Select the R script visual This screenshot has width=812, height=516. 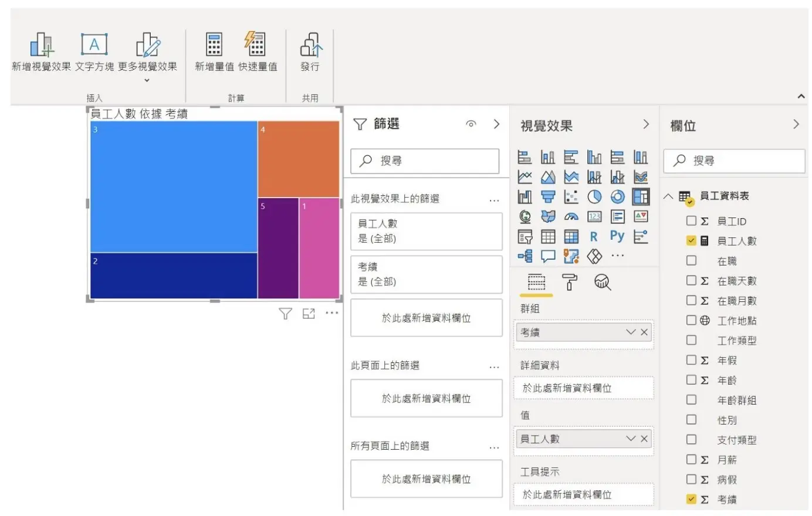click(594, 237)
